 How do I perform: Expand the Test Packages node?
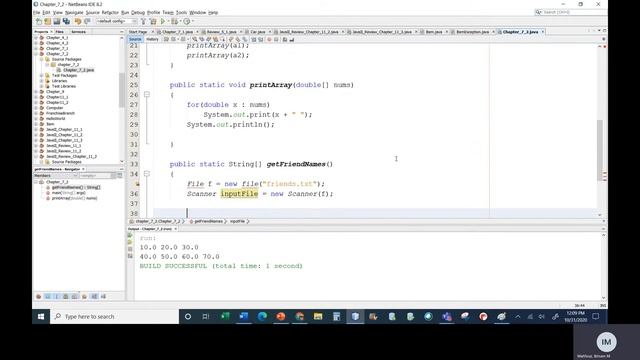coord(42,76)
